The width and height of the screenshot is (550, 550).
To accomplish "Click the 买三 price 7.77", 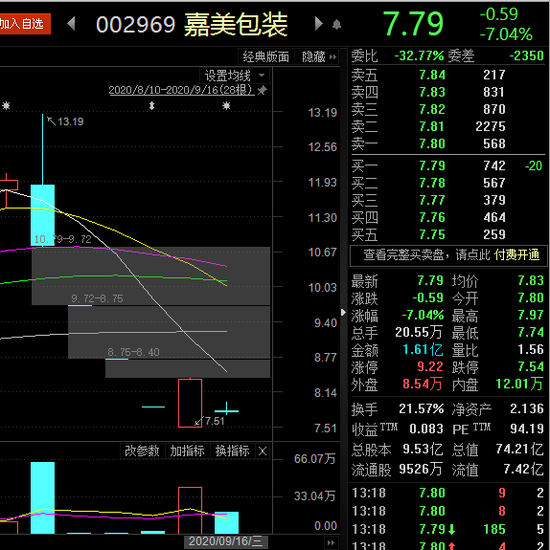I will tap(432, 200).
